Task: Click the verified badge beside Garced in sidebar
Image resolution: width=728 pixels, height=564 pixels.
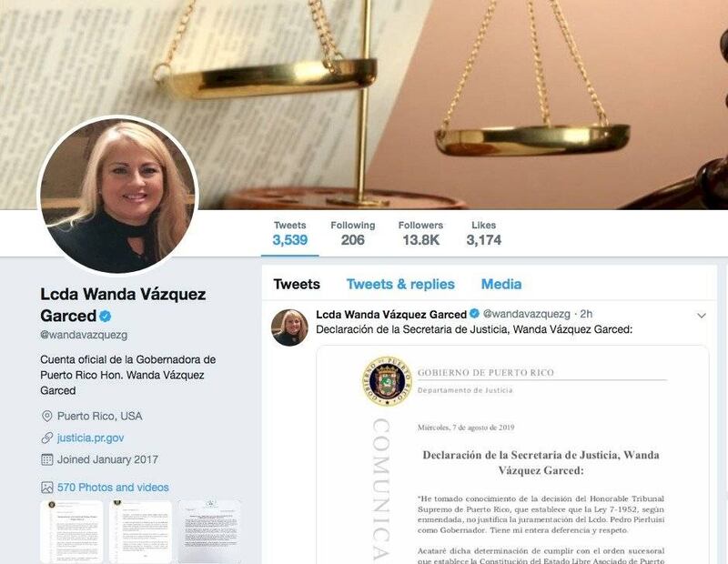Action: [x=106, y=317]
